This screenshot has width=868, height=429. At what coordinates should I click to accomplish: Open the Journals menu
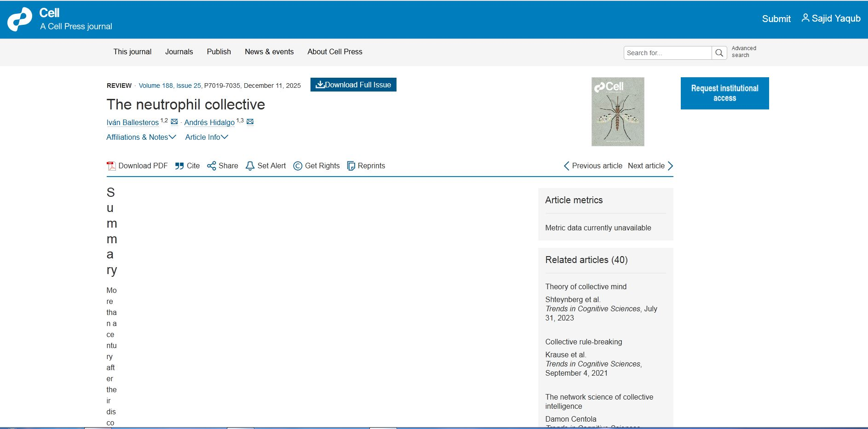pos(179,51)
